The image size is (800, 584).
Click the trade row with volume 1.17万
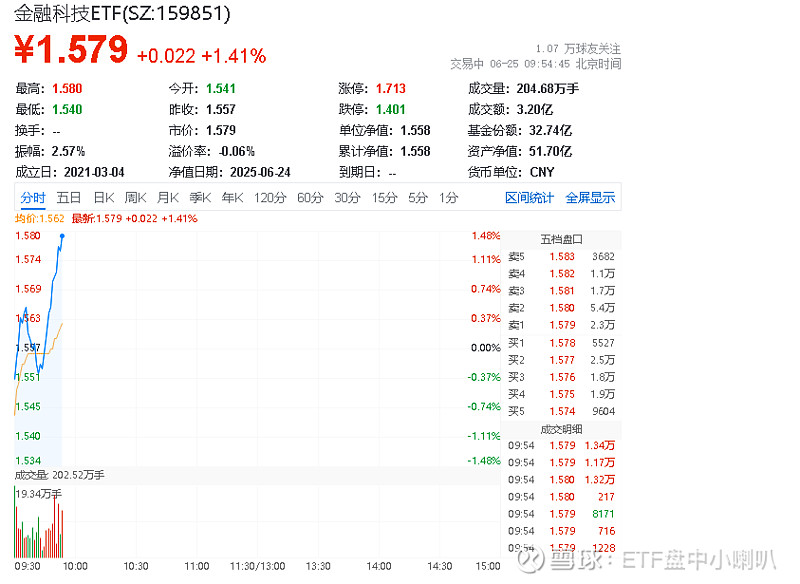click(x=562, y=463)
